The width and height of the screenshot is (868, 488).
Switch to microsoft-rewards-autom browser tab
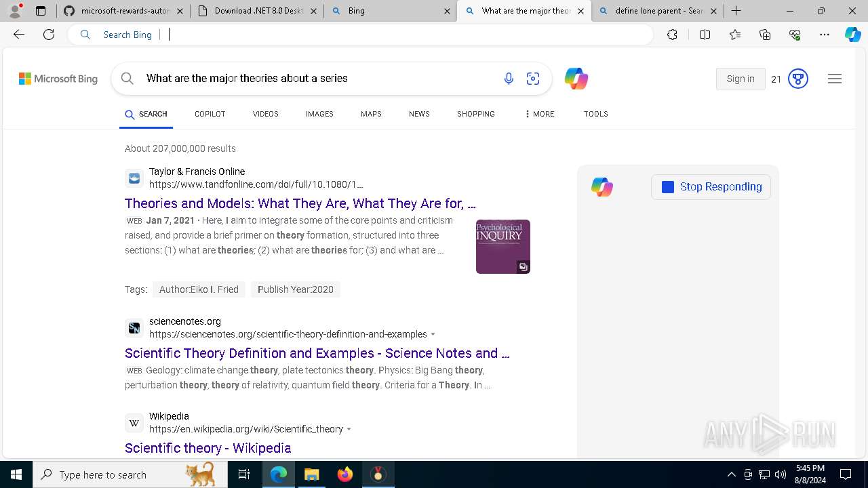(x=122, y=11)
